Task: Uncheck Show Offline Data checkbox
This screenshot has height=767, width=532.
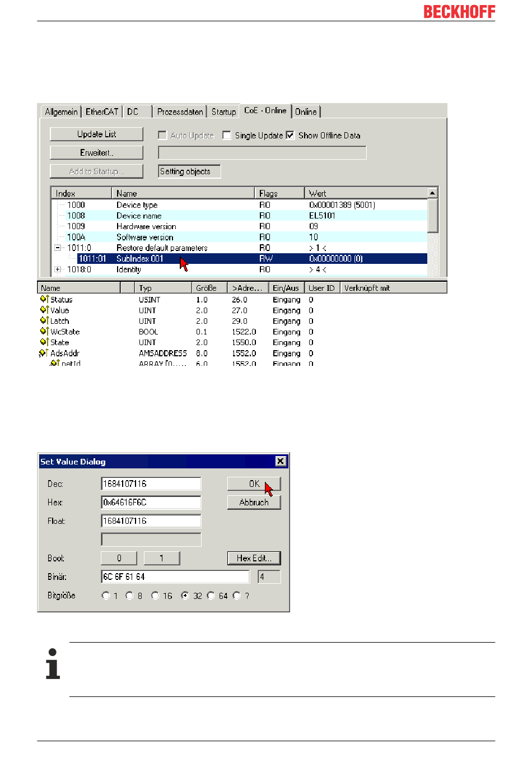Action: point(290,135)
